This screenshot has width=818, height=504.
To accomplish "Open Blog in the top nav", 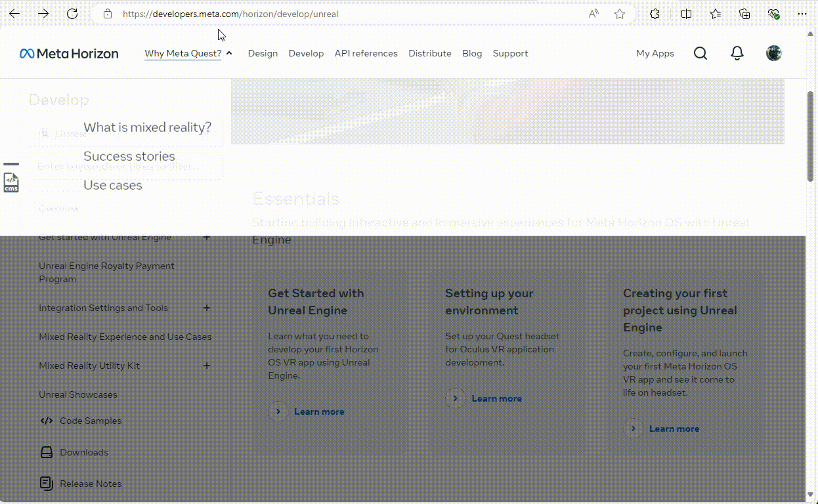I will pyautogui.click(x=472, y=54).
